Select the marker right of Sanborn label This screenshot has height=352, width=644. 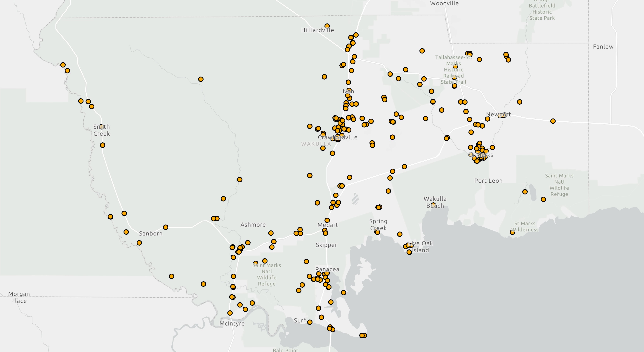(166, 227)
